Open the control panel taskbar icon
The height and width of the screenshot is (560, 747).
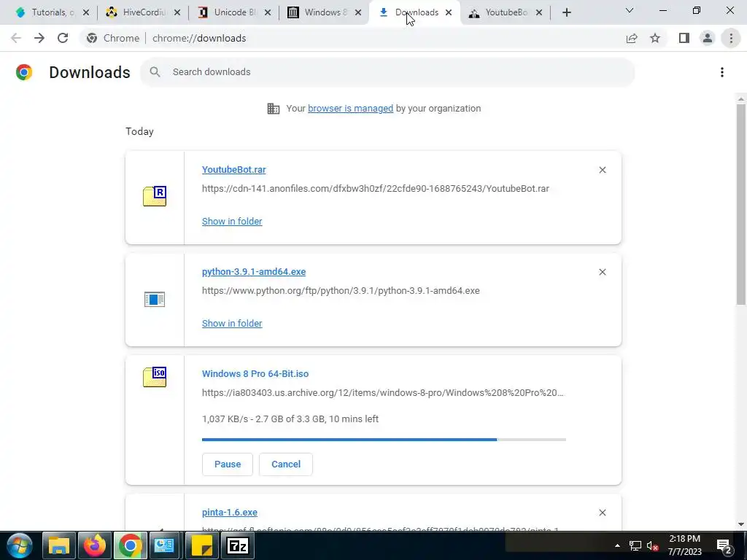click(164, 545)
